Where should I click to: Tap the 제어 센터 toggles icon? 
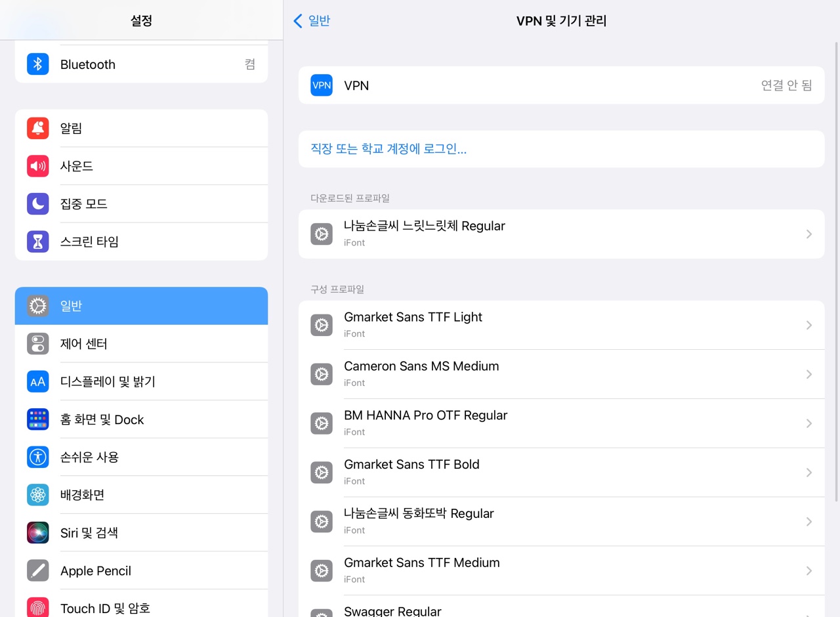tap(37, 343)
